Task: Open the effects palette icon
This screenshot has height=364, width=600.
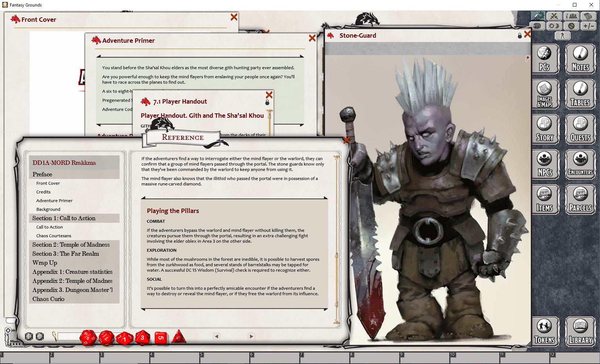Action: [x=538, y=26]
